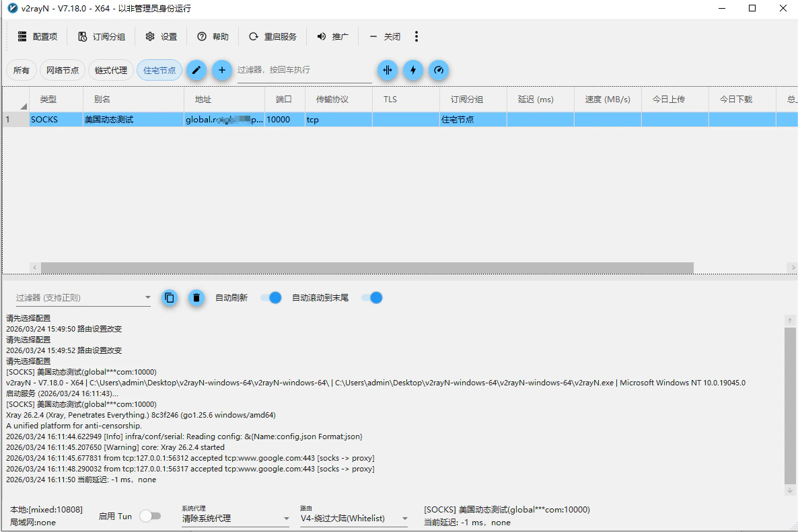Open the 帮助 menu

coord(213,36)
